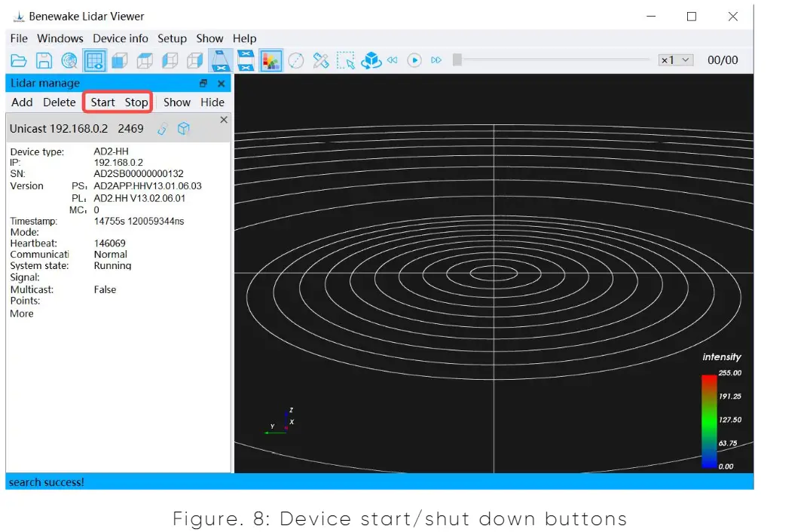The height and width of the screenshot is (532, 810).
Task: Click device type value AD2-HH
Action: 111,151
